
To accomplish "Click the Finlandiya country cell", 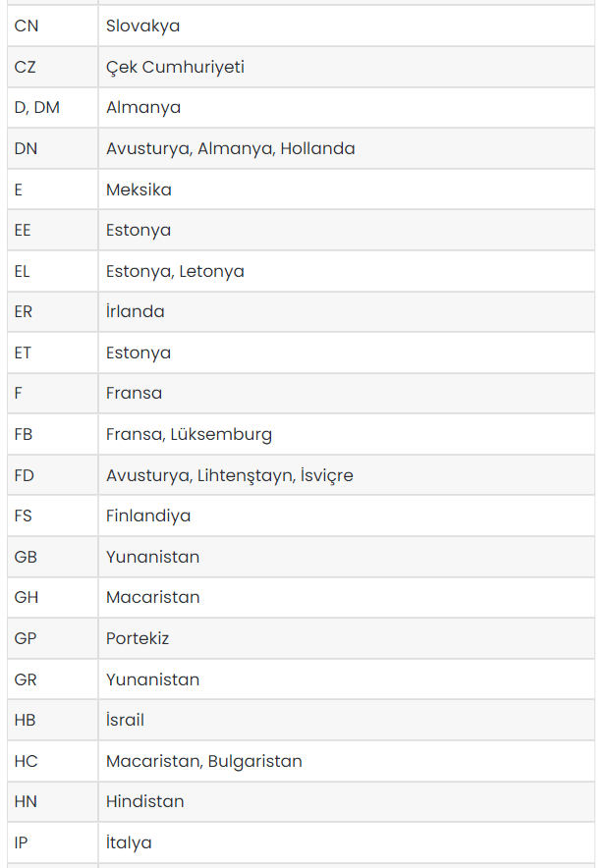I will point(346,515).
